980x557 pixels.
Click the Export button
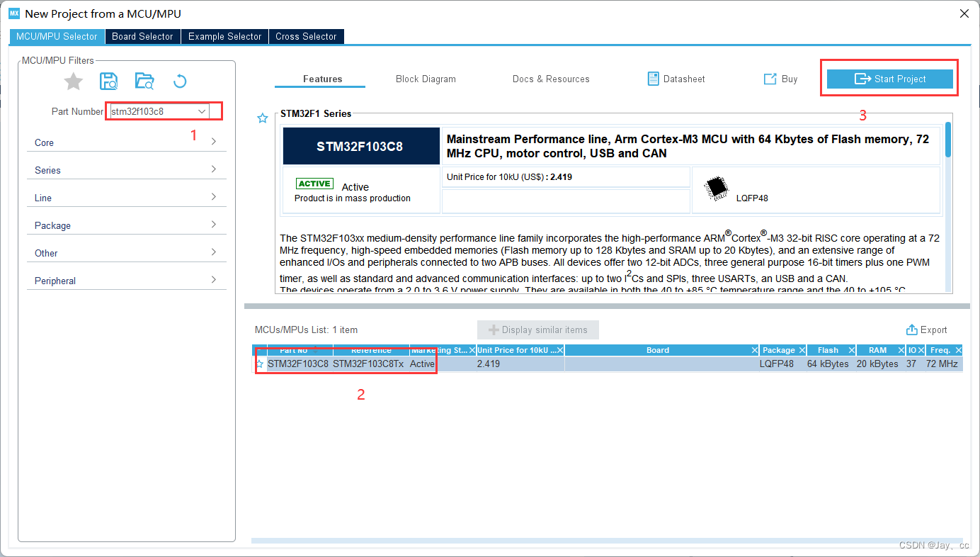point(926,330)
